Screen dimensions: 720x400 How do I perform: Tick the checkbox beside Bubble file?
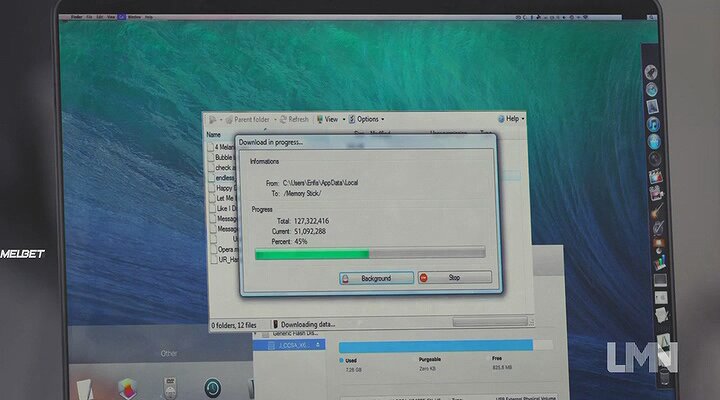point(211,156)
